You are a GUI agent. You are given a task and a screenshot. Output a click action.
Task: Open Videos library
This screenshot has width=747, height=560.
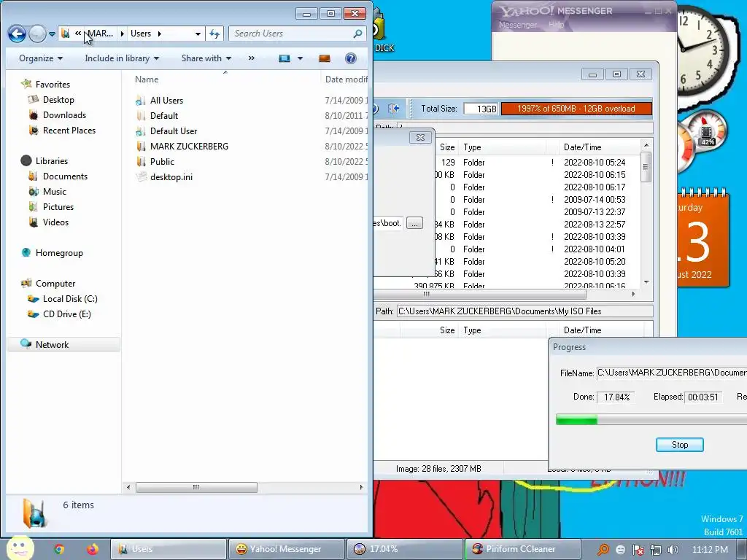pos(55,222)
